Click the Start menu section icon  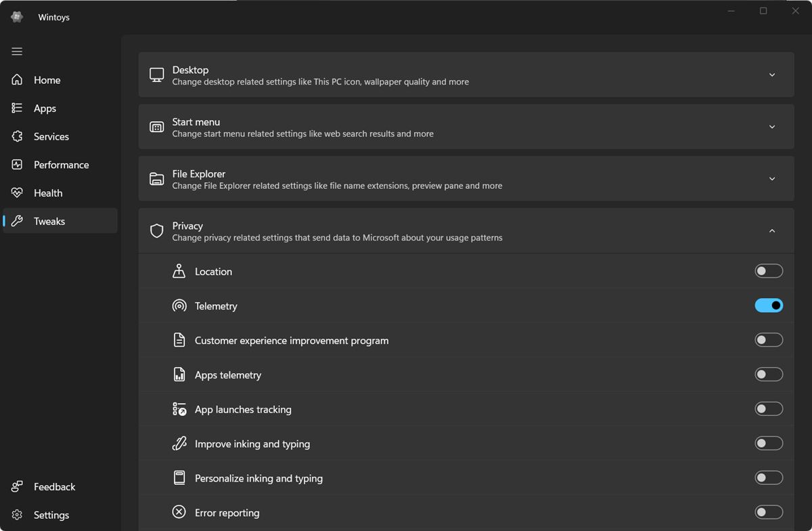157,127
